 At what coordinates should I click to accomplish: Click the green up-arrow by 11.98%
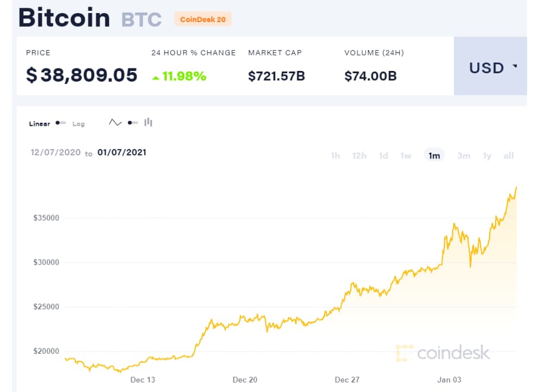point(155,78)
